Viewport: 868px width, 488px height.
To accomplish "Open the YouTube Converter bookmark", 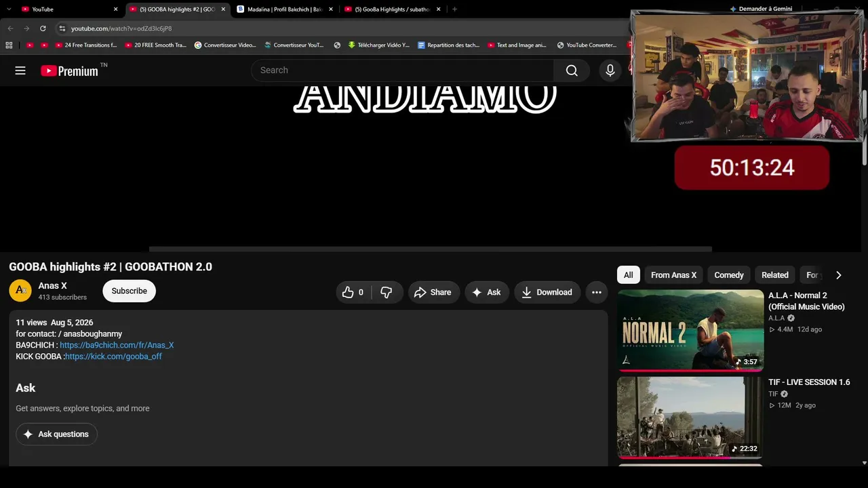I will click(x=587, y=45).
